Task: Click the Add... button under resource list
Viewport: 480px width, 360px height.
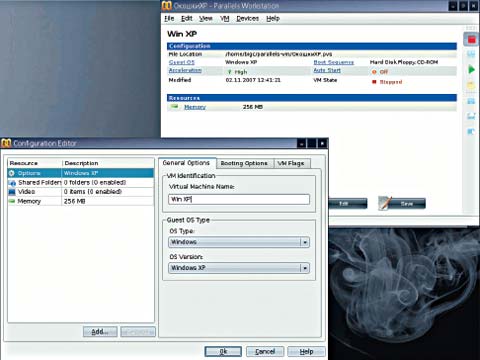Action: 100,332
